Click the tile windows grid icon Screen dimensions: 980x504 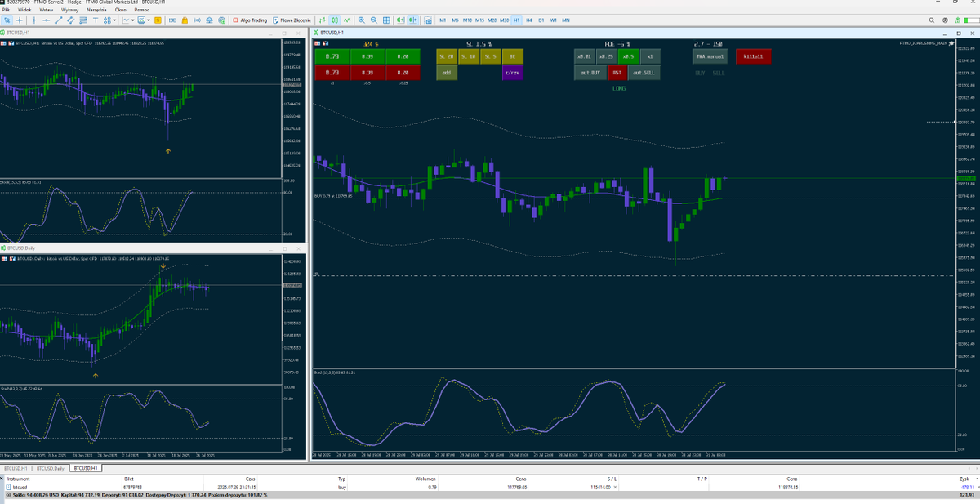(386, 20)
